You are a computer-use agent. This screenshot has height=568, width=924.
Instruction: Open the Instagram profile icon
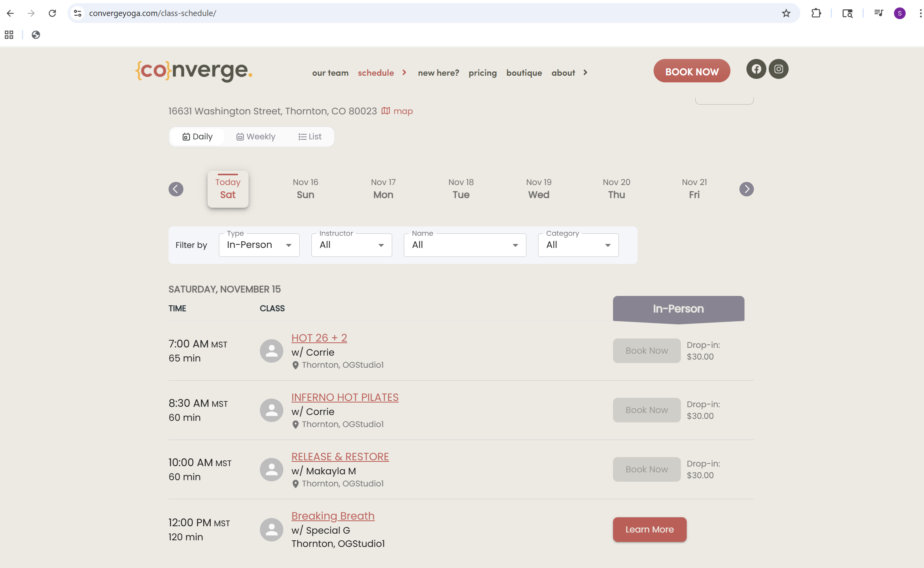click(x=778, y=69)
